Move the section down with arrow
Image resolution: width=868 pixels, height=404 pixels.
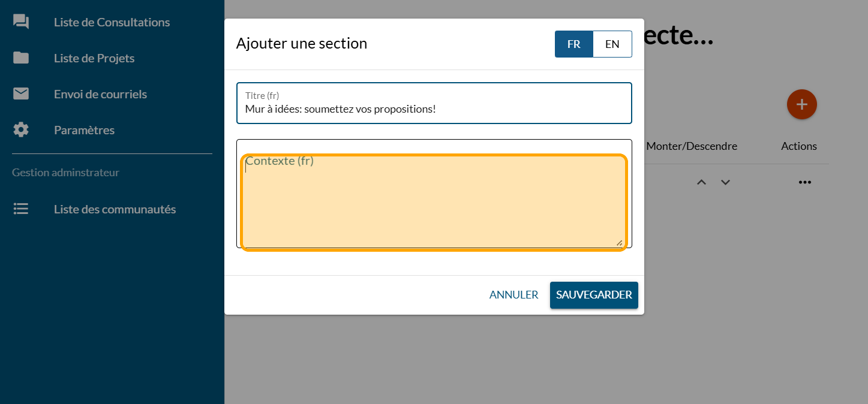[725, 182]
